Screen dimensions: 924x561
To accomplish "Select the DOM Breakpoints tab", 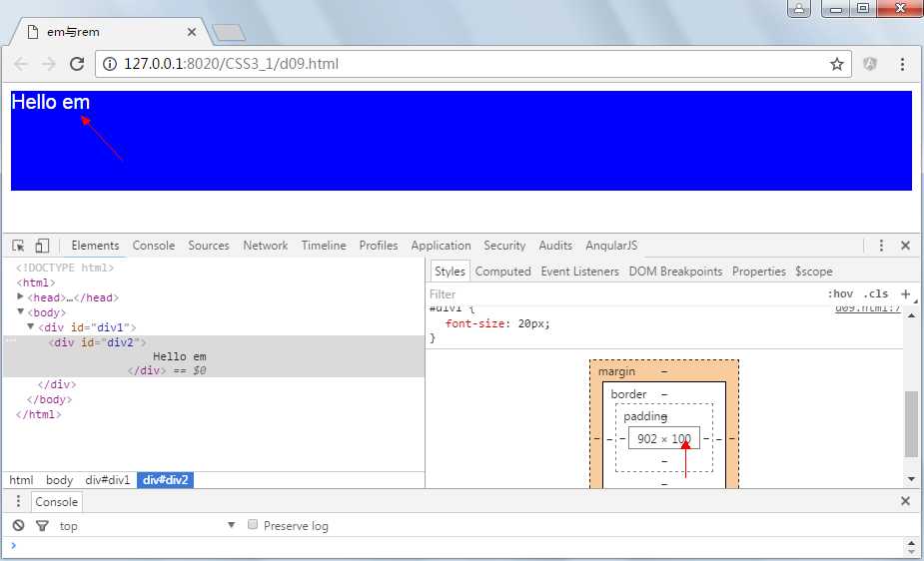I will [675, 272].
